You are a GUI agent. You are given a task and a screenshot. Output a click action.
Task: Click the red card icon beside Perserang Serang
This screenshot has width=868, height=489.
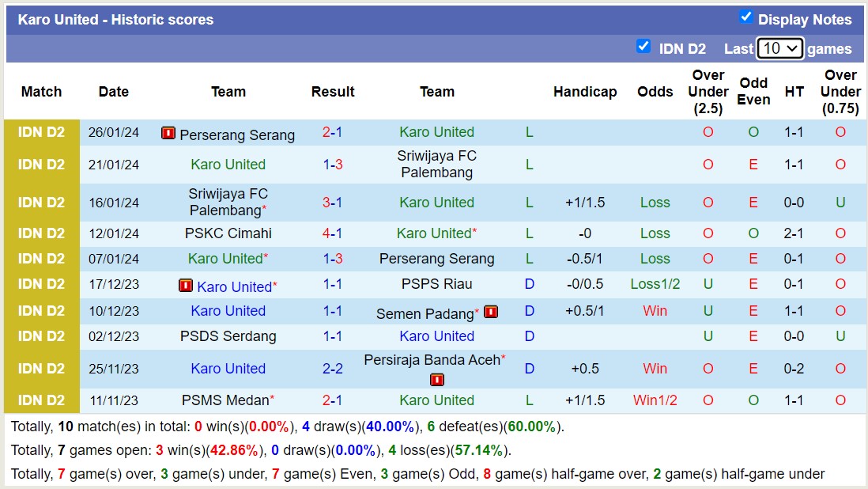(168, 134)
